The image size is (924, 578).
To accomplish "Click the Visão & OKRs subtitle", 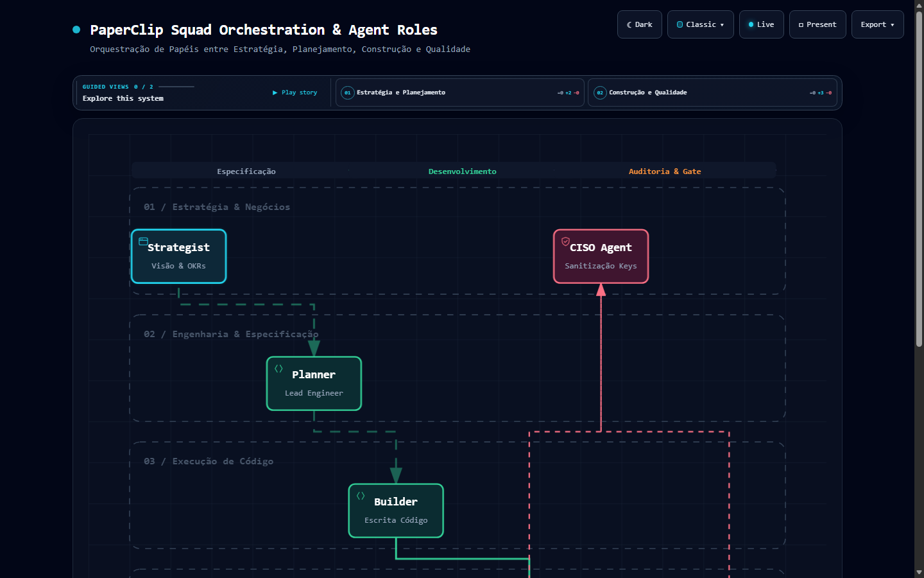I will pyautogui.click(x=178, y=266).
